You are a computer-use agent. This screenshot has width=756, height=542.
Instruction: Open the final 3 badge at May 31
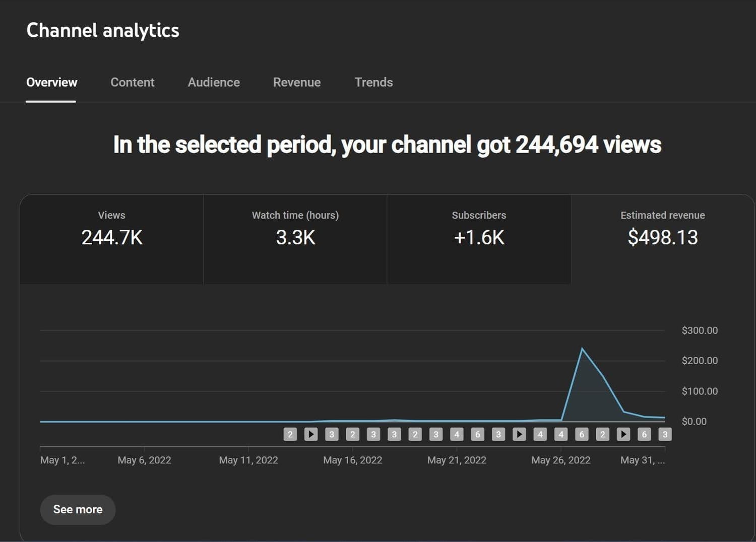tap(665, 434)
